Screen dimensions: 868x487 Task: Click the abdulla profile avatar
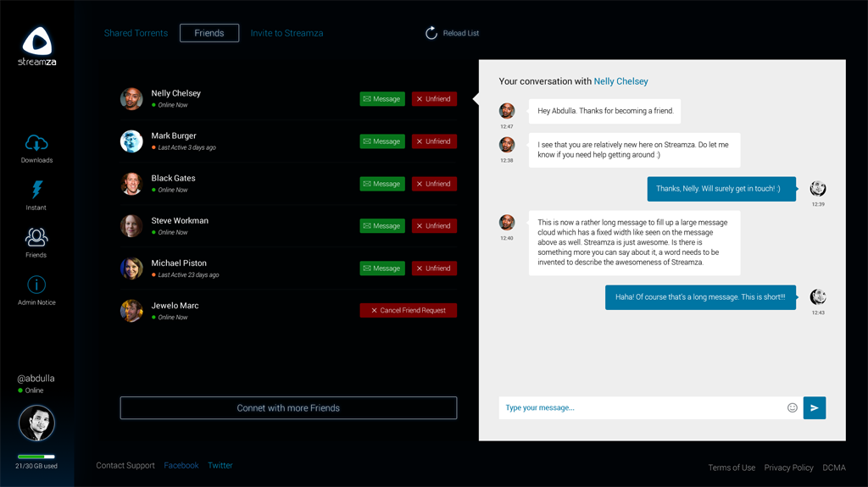(36, 423)
